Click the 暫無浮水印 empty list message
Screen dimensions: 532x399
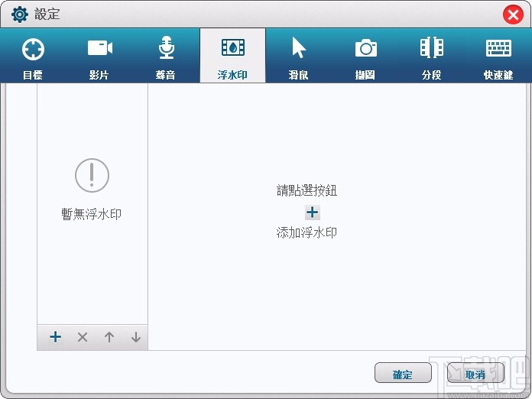click(x=92, y=214)
